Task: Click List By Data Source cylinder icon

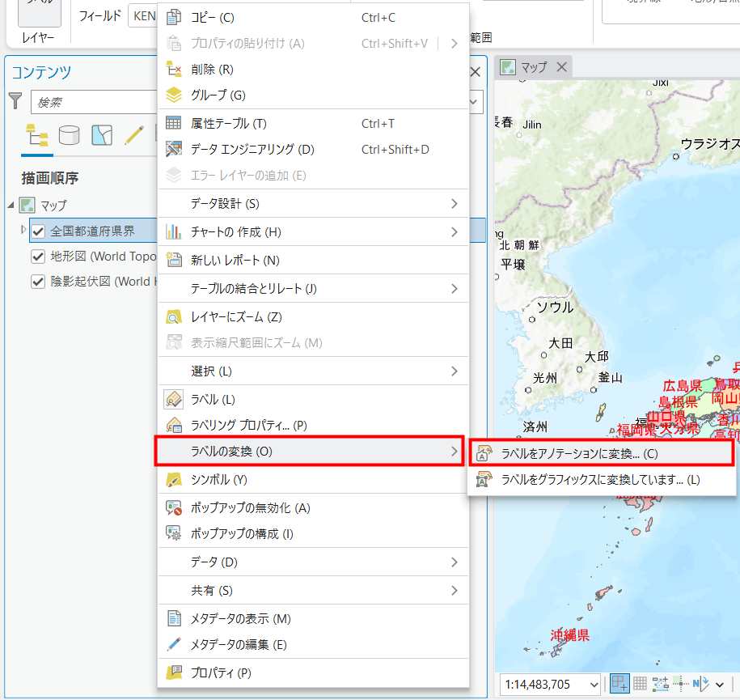Action: 70,134
